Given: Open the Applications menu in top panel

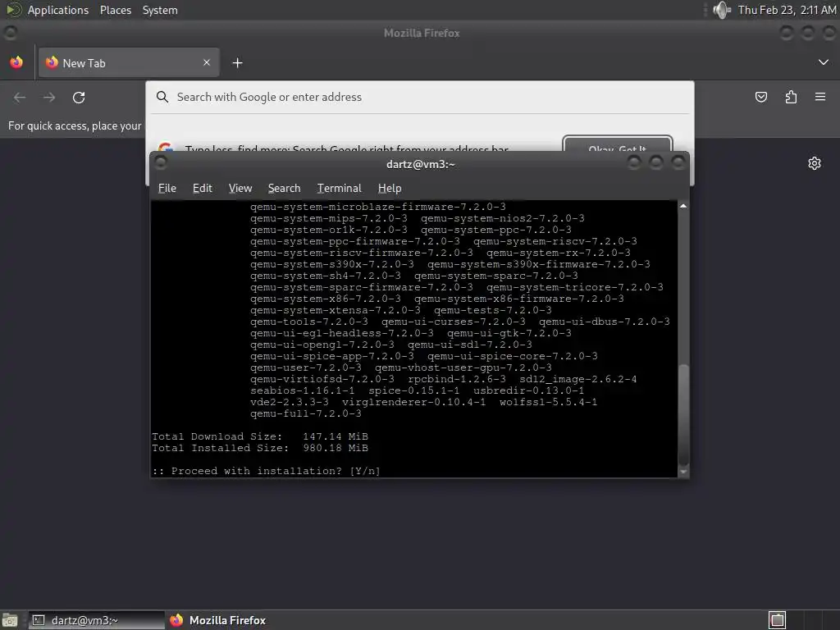Looking at the screenshot, I should tap(58, 10).
